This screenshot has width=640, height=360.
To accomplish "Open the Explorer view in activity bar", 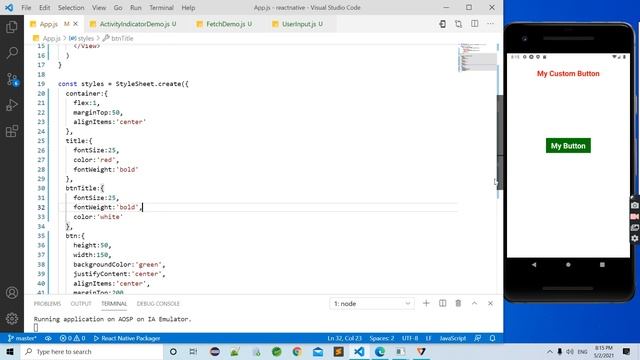I will tap(12, 27).
